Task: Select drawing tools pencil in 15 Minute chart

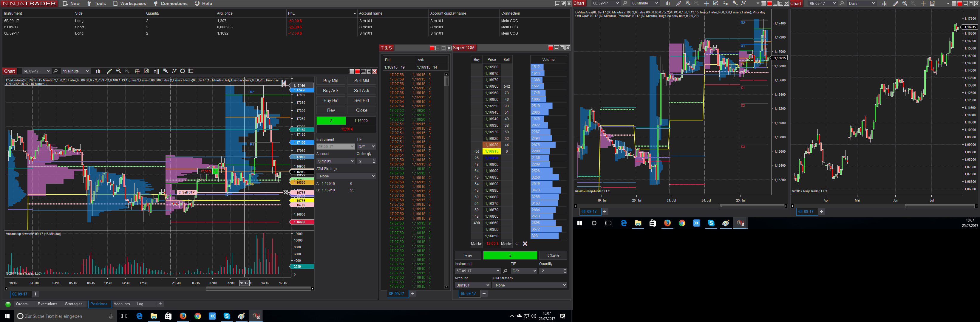Action: click(109, 71)
